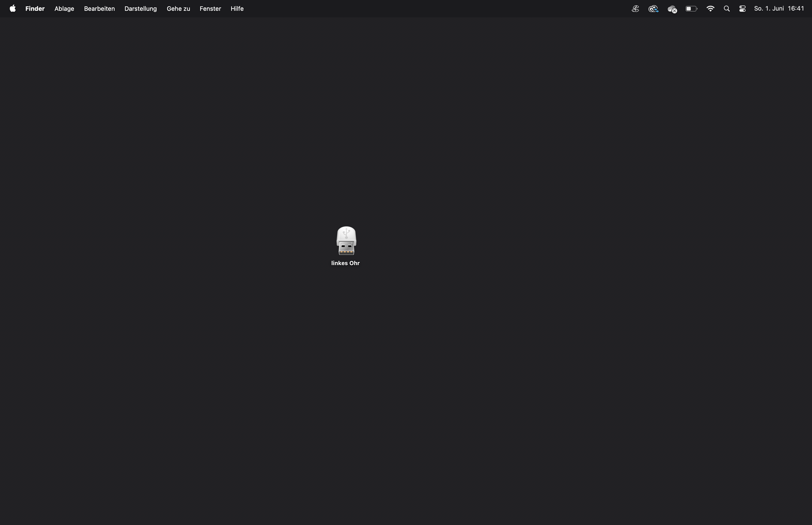Open the Hilfe menu
The height and width of the screenshot is (525, 812).
[x=237, y=8]
